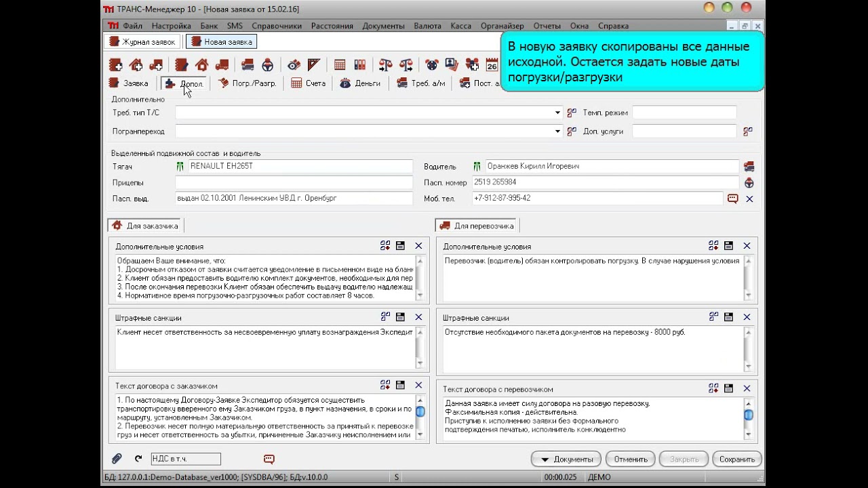The image size is (868, 488).
Task: Click the triangle ruler toolbar icon
Action: click(313, 65)
